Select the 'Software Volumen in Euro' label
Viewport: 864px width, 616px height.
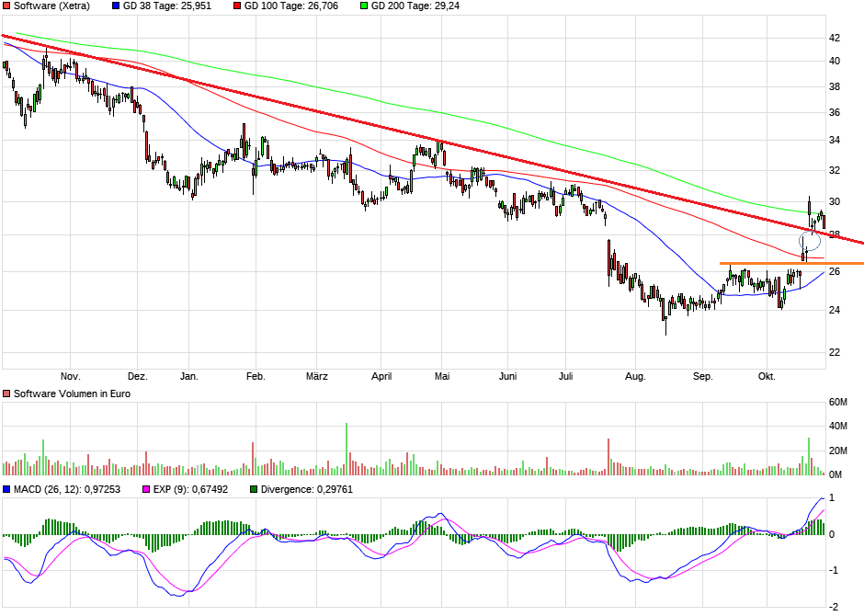click(73, 394)
